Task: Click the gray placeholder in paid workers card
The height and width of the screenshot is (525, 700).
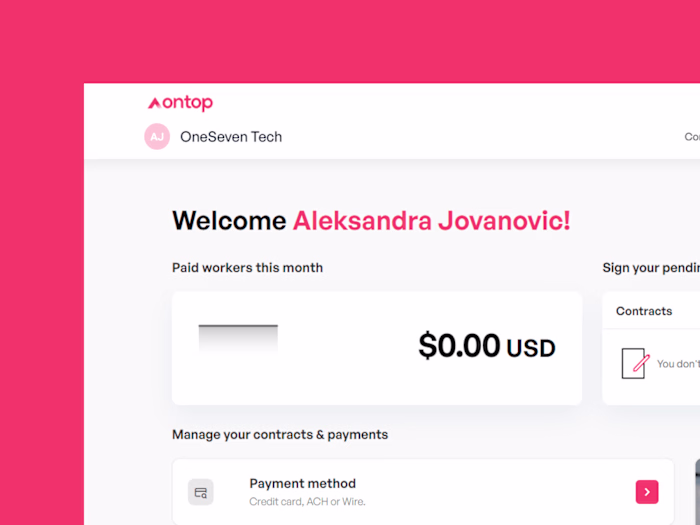Action: pos(238,338)
